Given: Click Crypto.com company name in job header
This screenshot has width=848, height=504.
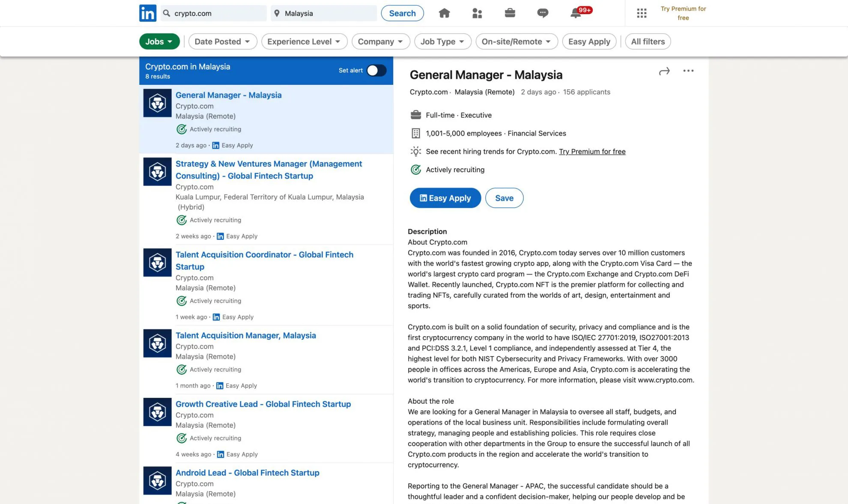Looking at the screenshot, I should point(428,92).
